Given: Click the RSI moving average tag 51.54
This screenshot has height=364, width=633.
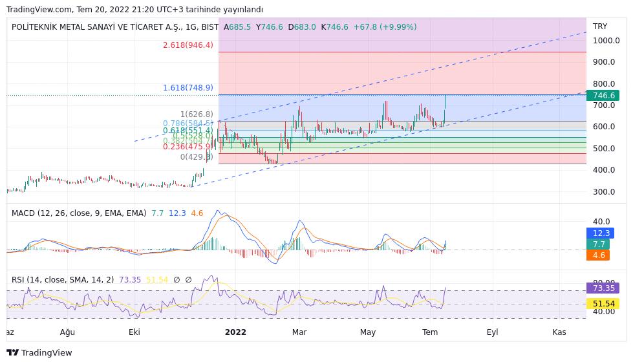Looking at the screenshot, I should coord(603,303).
